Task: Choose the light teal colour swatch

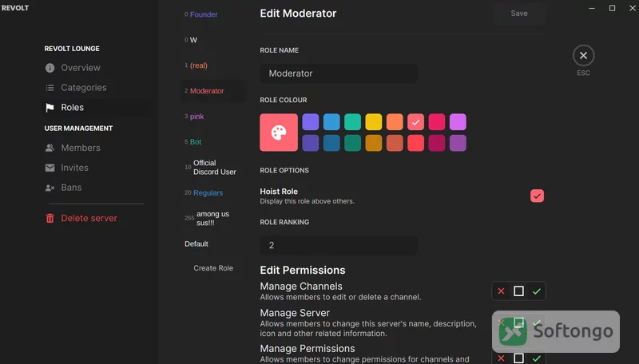Action: pyautogui.click(x=352, y=122)
